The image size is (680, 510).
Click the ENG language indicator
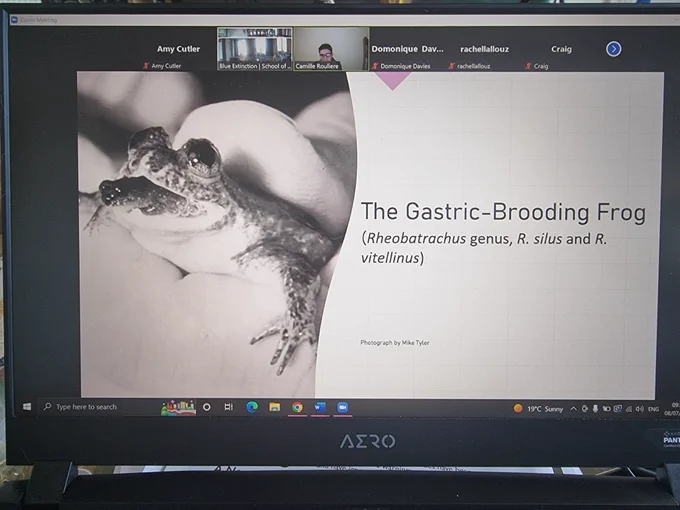tap(653, 409)
